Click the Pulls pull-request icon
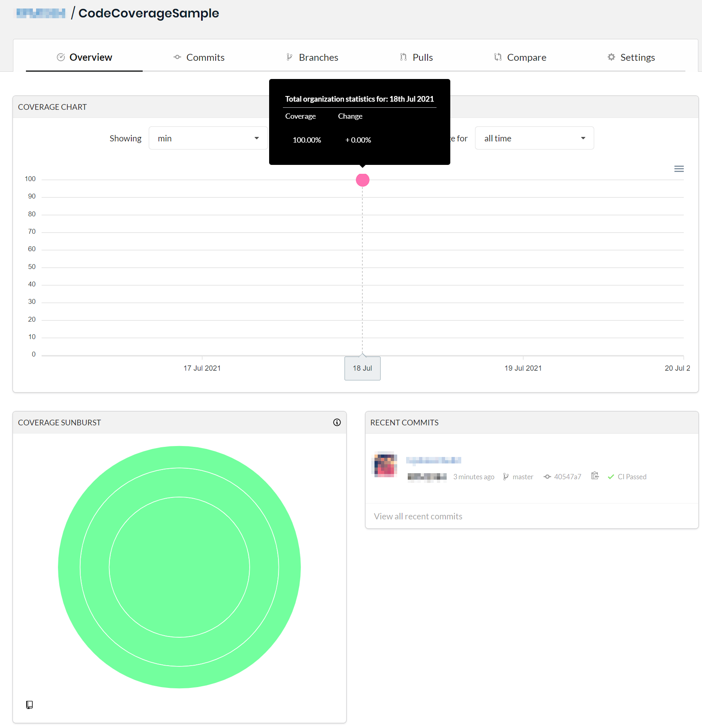The image size is (702, 728). pos(403,57)
